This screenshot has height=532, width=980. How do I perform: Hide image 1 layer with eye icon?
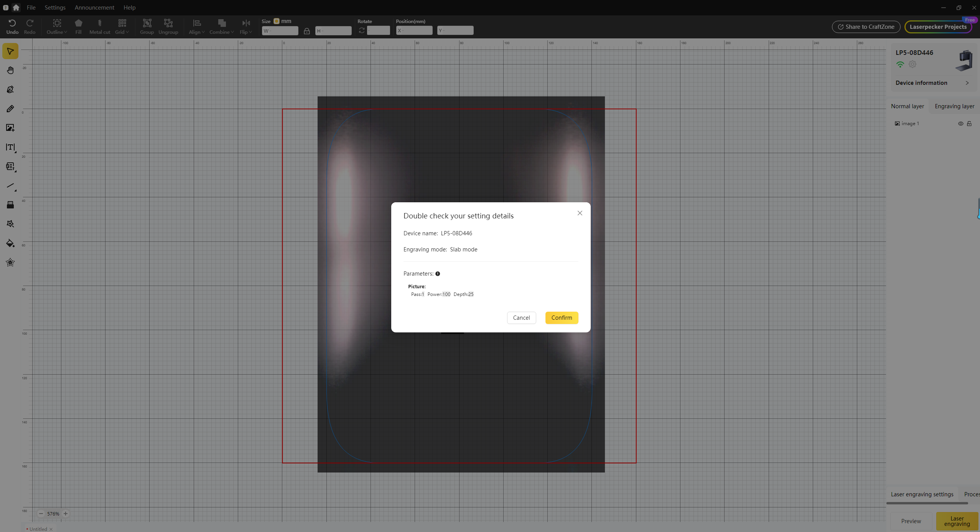point(960,124)
